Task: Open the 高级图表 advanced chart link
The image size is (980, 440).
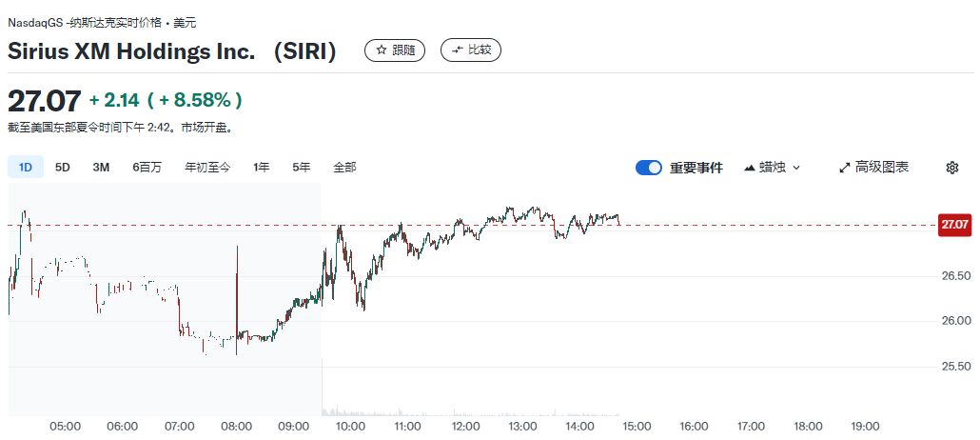Action: point(873,167)
